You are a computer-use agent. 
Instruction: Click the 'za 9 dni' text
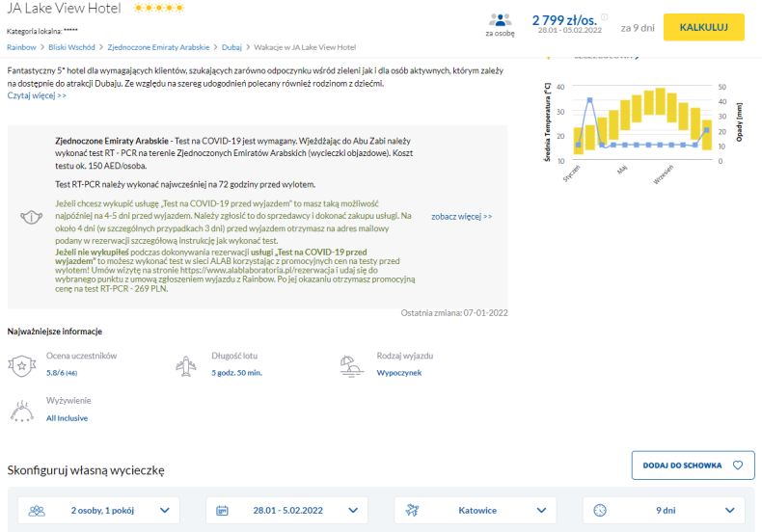[638, 28]
